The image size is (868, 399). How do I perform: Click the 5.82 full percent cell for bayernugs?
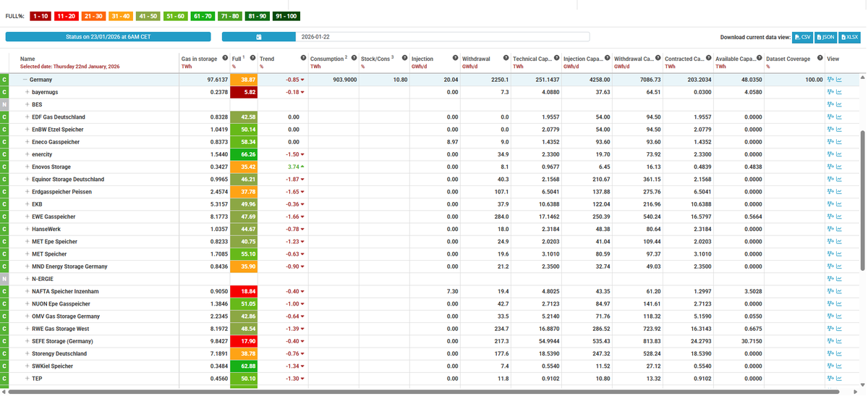[x=243, y=92]
